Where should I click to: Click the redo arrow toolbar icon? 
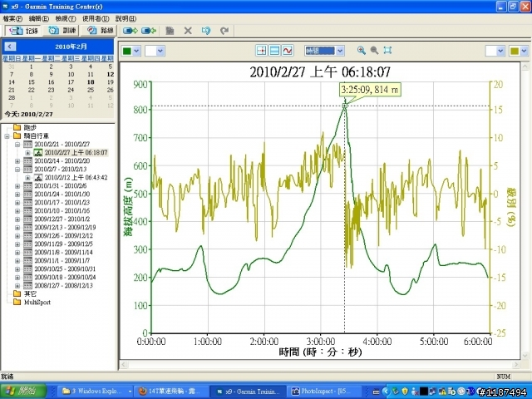point(224,31)
